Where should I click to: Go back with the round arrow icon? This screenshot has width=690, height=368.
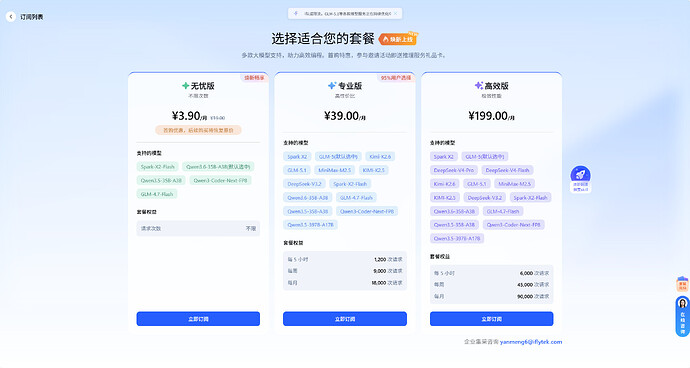pyautogui.click(x=11, y=17)
